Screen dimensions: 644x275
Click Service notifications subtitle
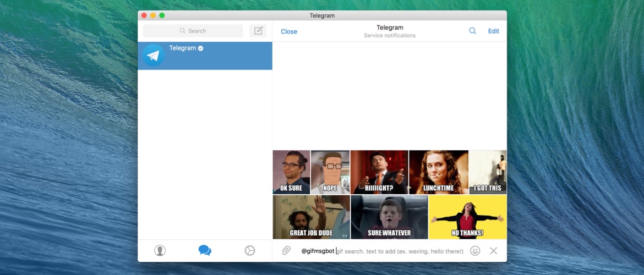390,36
